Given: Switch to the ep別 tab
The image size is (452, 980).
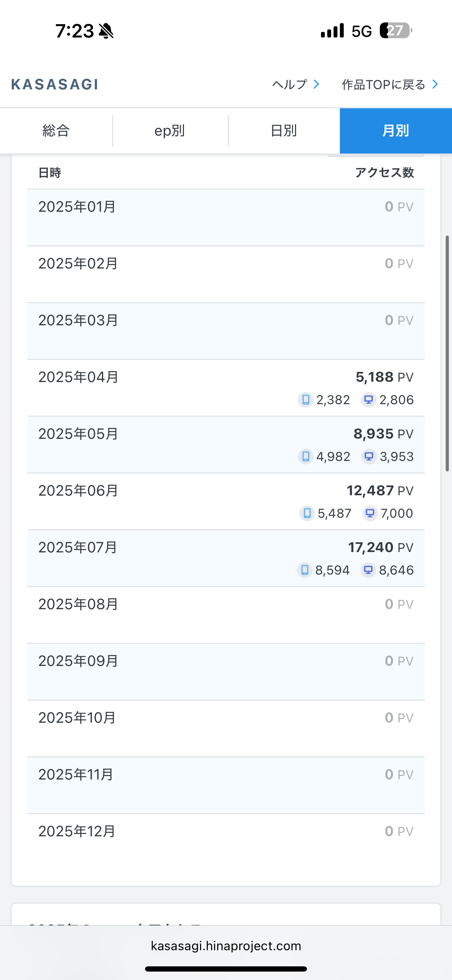Looking at the screenshot, I should (x=170, y=131).
